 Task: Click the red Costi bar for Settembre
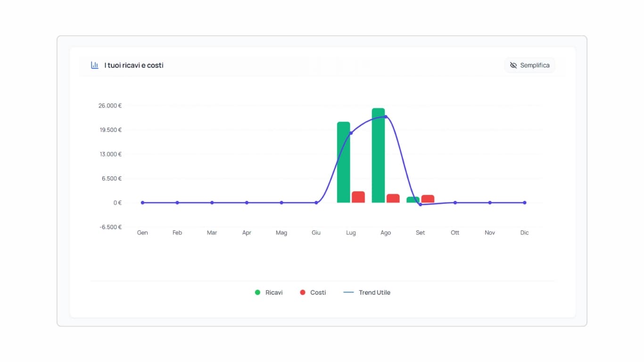[x=427, y=198]
